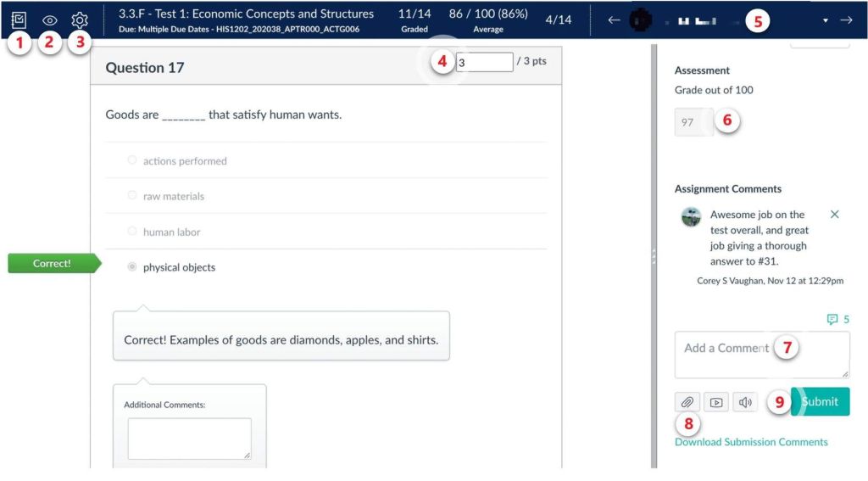Screen dimensions: 868x481
Task: Click the '4/14' student position indicator
Action: 558,20
